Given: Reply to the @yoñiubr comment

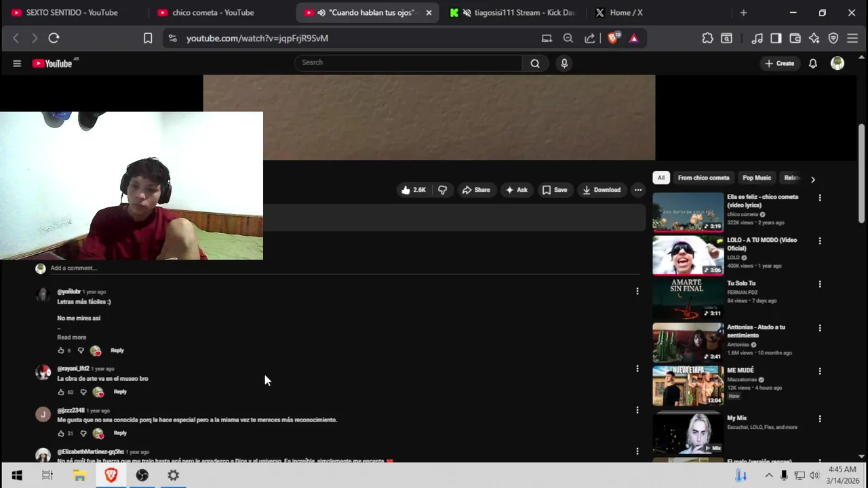Looking at the screenshot, I should tap(117, 350).
